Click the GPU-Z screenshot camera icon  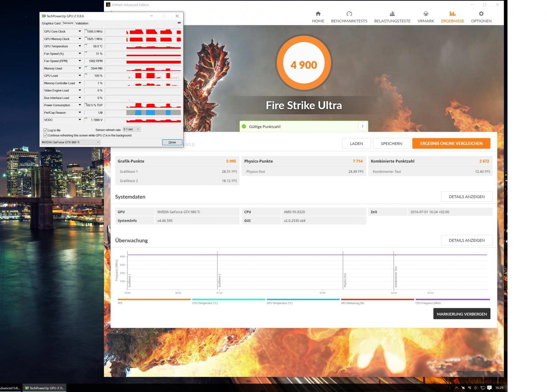click(179, 23)
